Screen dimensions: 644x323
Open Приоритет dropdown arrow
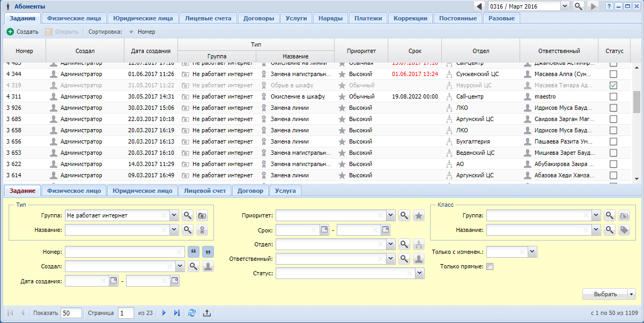coord(391,215)
